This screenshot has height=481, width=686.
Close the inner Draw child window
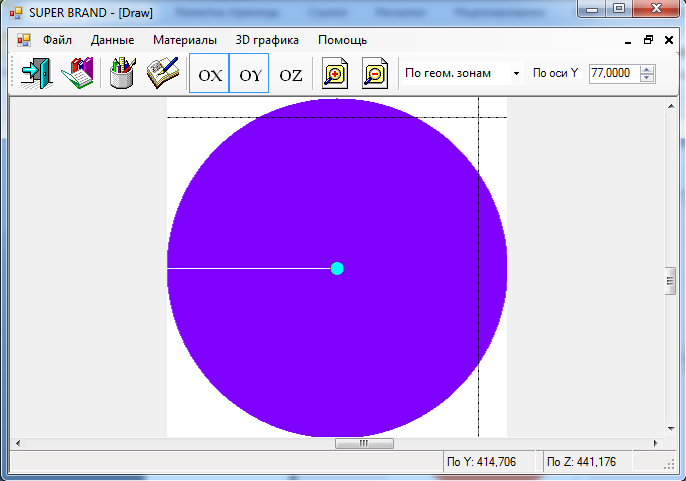point(668,40)
